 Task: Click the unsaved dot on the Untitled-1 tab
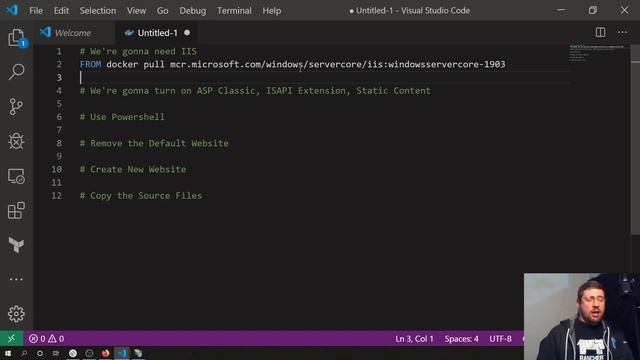(x=187, y=33)
